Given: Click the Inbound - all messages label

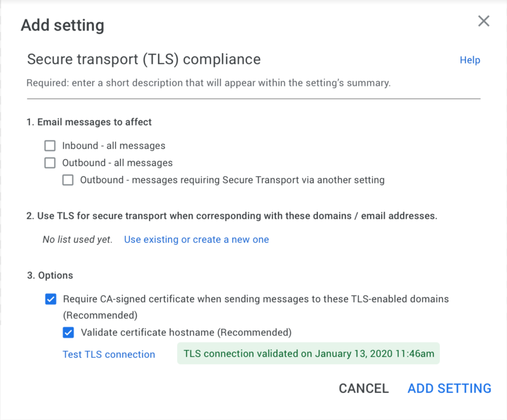Looking at the screenshot, I should [x=114, y=145].
